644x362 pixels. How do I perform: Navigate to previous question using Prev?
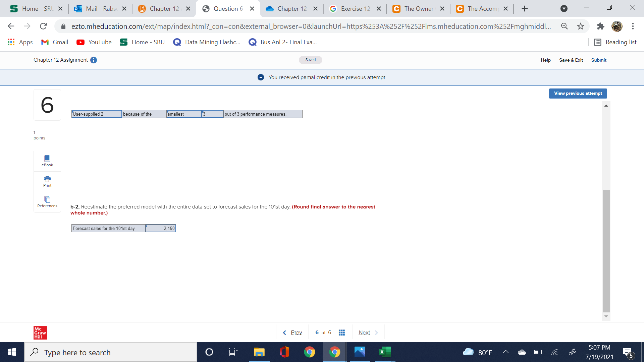pos(292,333)
